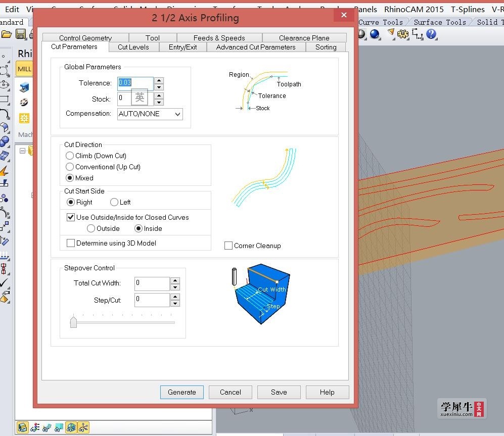Screen dimensions: 504x436
Task: Decrease Stock value with down arrow
Action: pos(159,102)
